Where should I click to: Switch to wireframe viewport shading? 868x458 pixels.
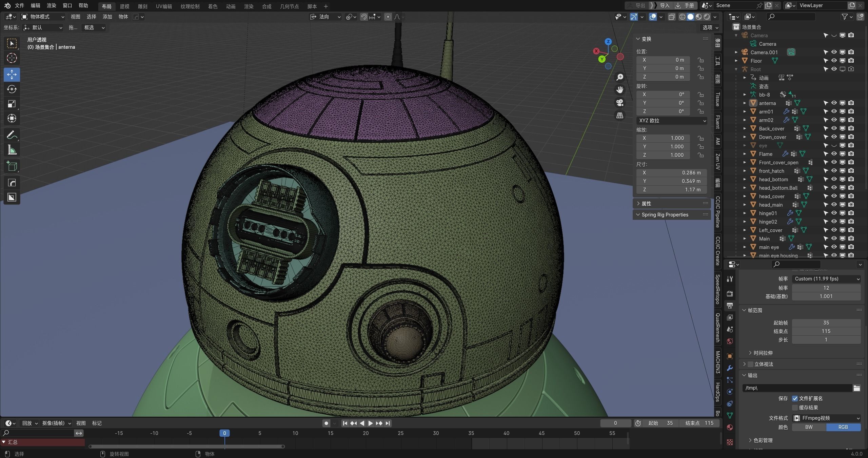click(x=682, y=17)
